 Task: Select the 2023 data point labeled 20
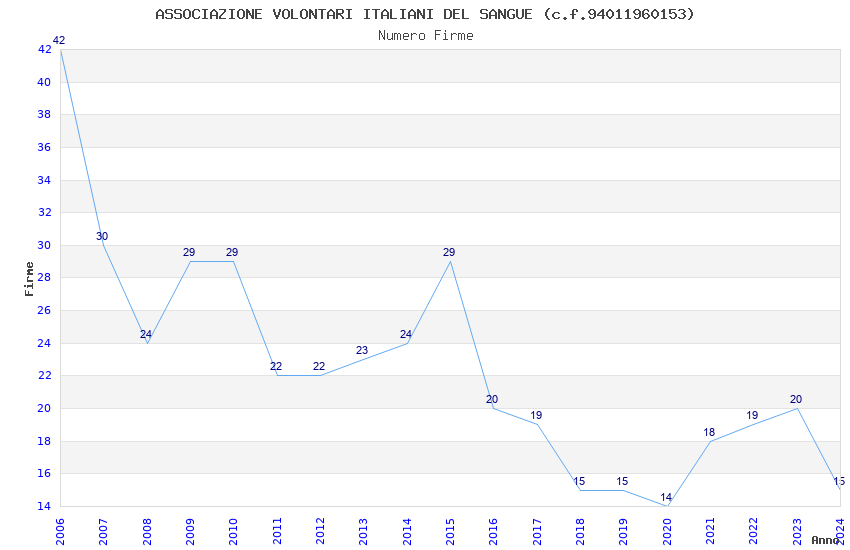click(796, 399)
